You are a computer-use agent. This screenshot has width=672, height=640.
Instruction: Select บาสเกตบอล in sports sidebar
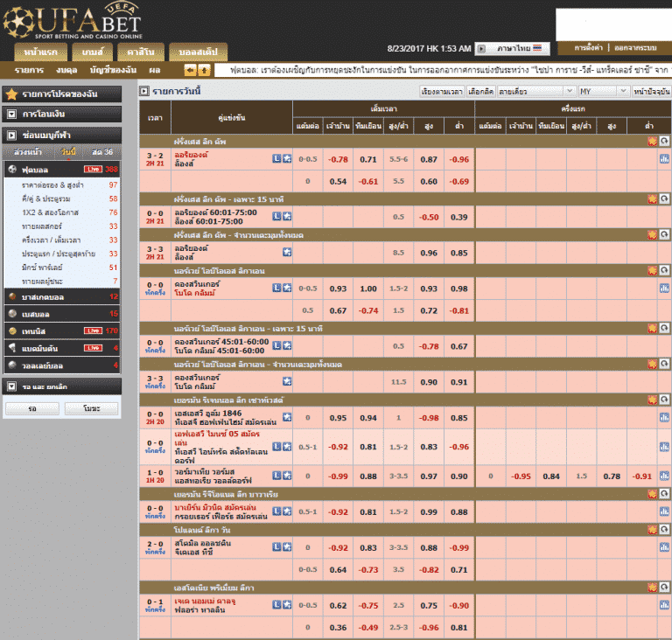point(62,297)
